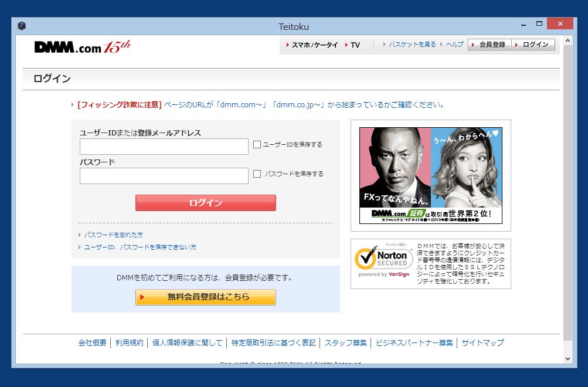Open 特定商取引法に基づく表記 footer link
Screen dimensions: 588x387
click(x=273, y=343)
